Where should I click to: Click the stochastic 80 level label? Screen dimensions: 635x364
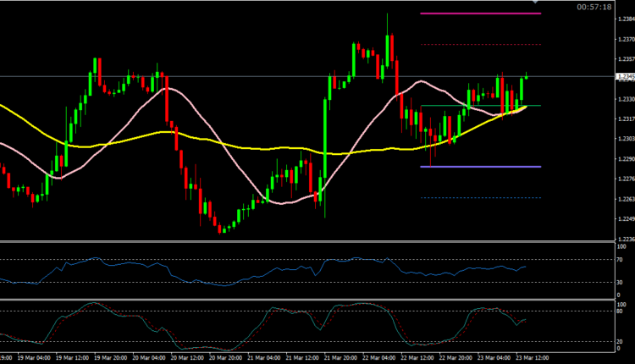click(621, 311)
